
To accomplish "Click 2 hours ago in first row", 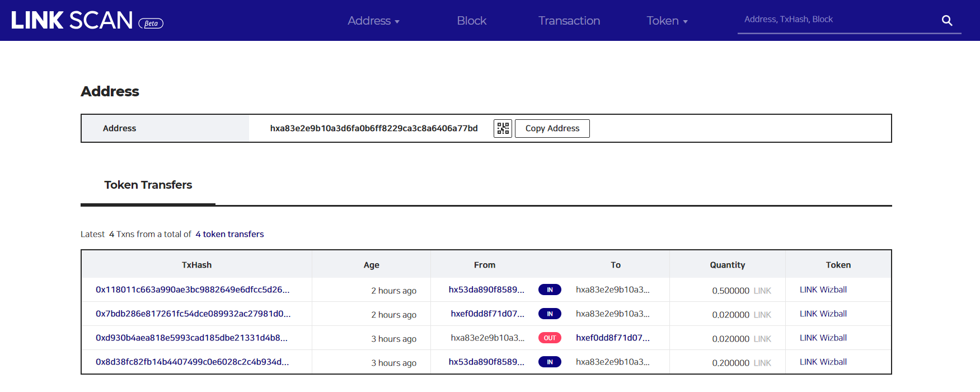I will coord(393,291).
